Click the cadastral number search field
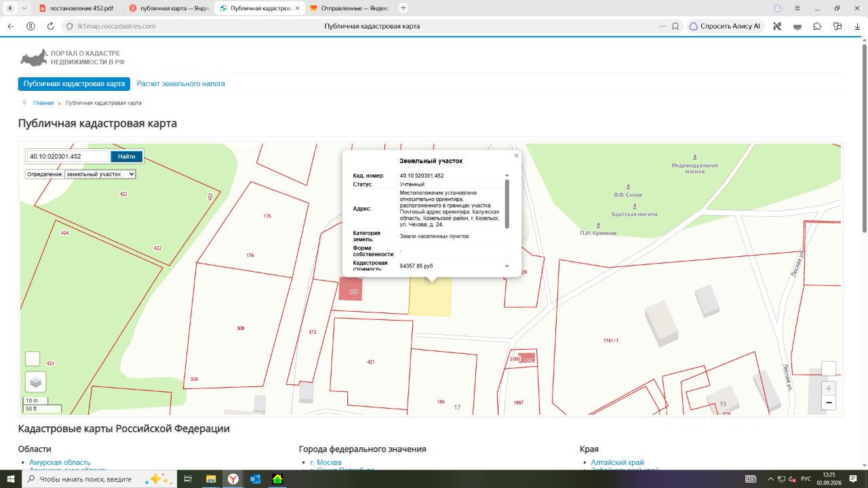 coord(68,157)
